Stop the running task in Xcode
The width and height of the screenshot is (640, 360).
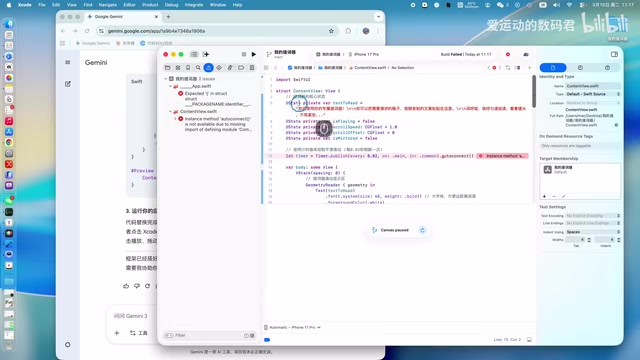tap(244, 54)
